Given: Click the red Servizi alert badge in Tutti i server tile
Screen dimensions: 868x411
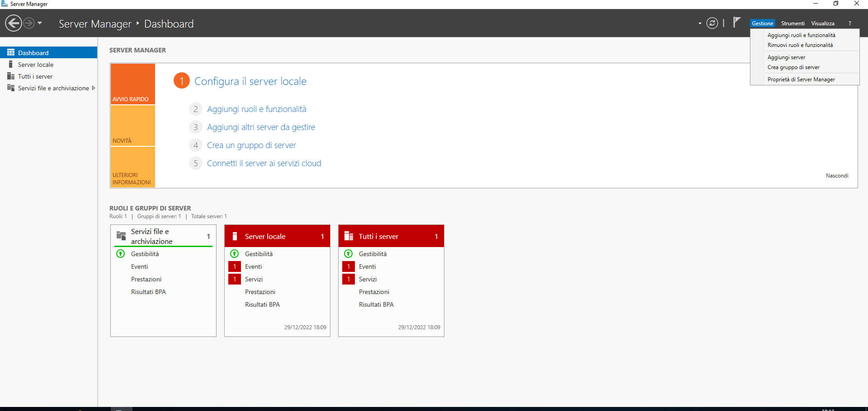Looking at the screenshot, I should coord(349,279).
